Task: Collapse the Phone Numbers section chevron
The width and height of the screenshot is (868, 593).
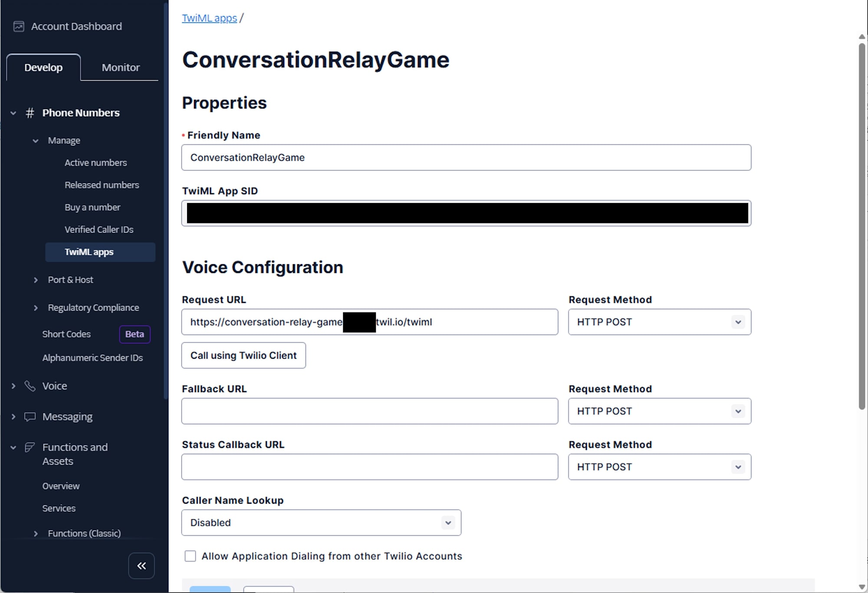Action: (13, 113)
